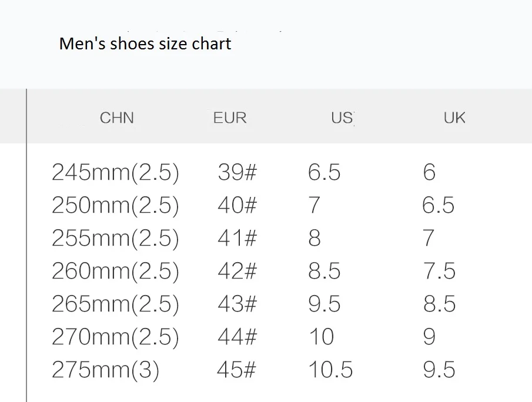Click US size 10.5 value
Viewport: 532px width, 402px height.
tap(331, 370)
